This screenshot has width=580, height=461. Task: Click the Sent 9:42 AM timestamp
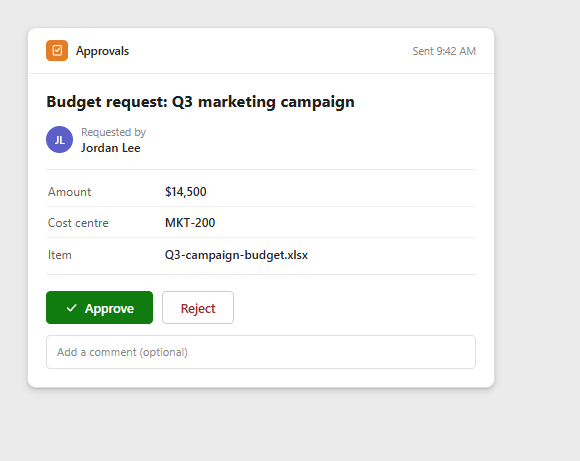[444, 51]
